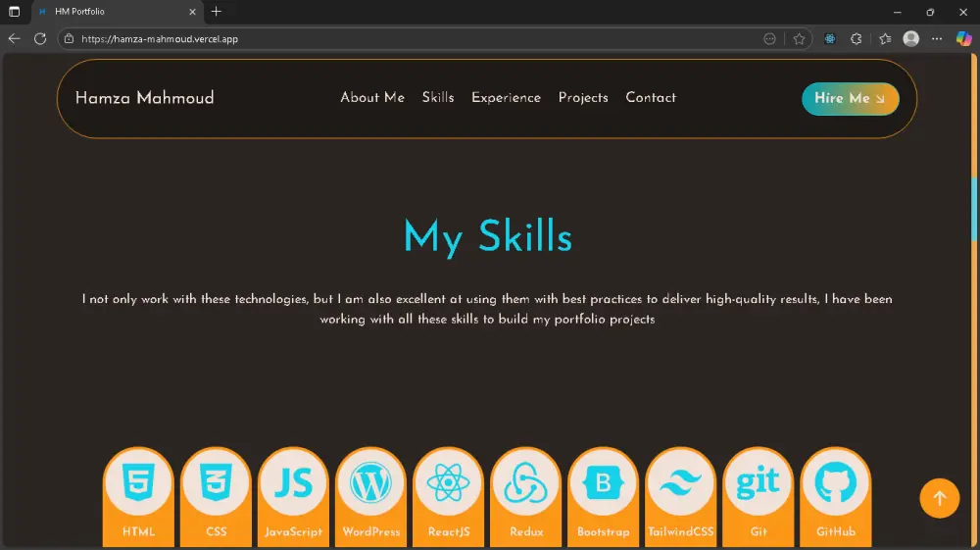980x550 pixels.
Task: Click the GitHub label text
Action: point(836,532)
